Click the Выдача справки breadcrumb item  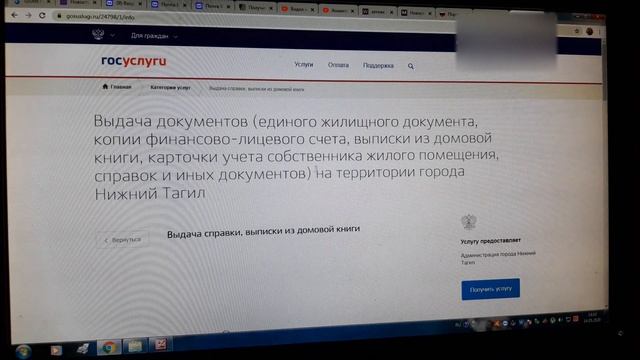pyautogui.click(x=256, y=89)
